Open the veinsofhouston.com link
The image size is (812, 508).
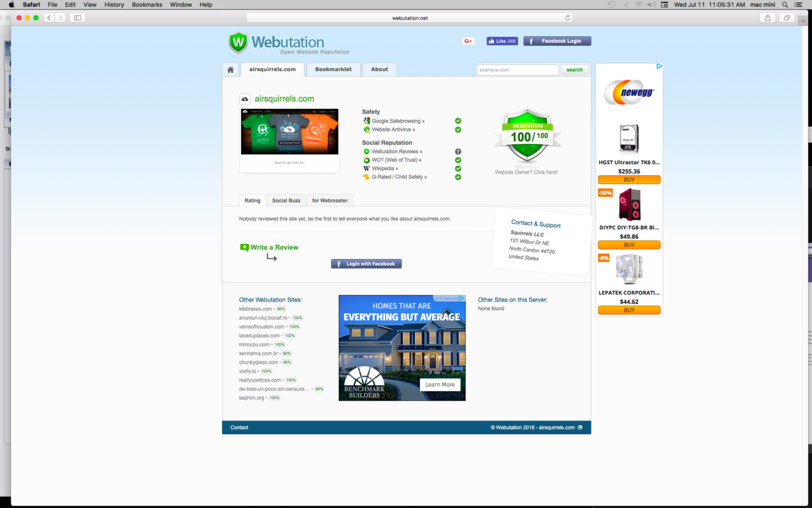(261, 327)
